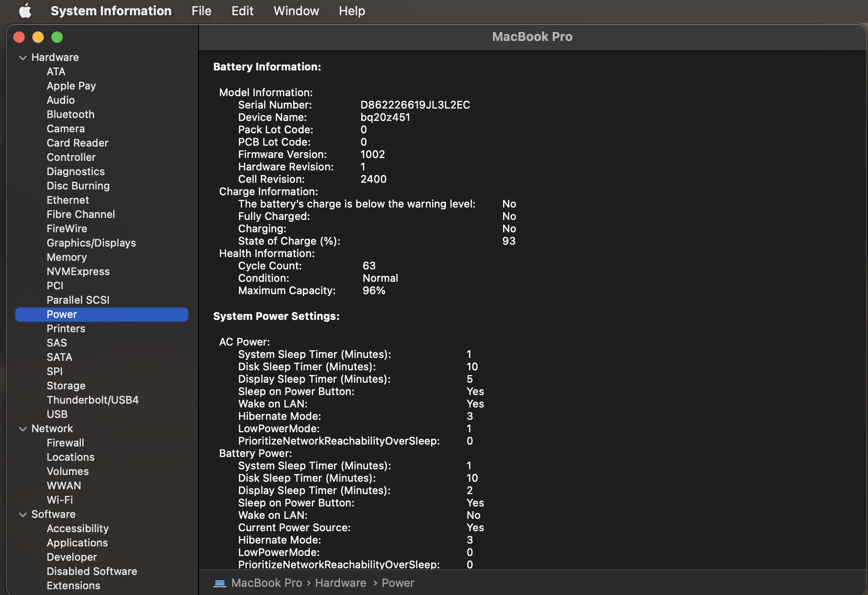The image size is (868, 595).
Task: Select Apple Pay in the sidebar
Action: click(71, 86)
